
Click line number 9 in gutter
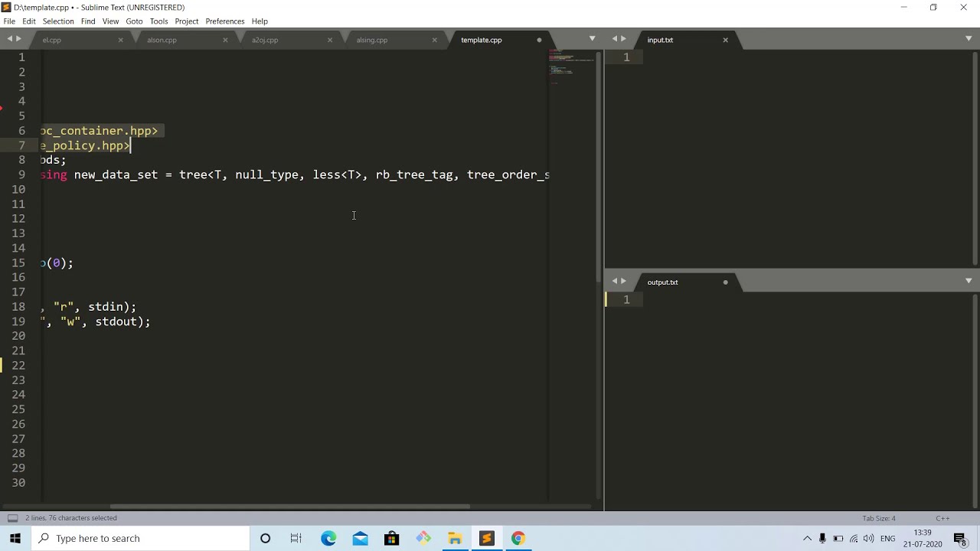coord(21,174)
